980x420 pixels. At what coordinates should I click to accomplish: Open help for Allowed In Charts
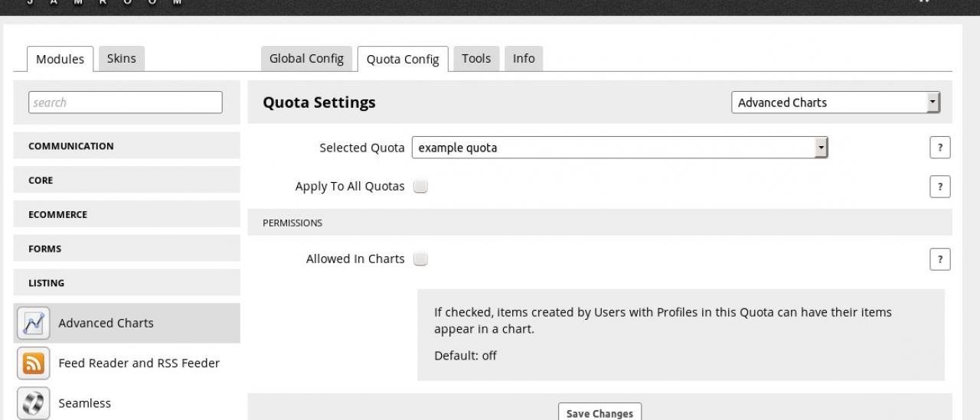(x=939, y=259)
